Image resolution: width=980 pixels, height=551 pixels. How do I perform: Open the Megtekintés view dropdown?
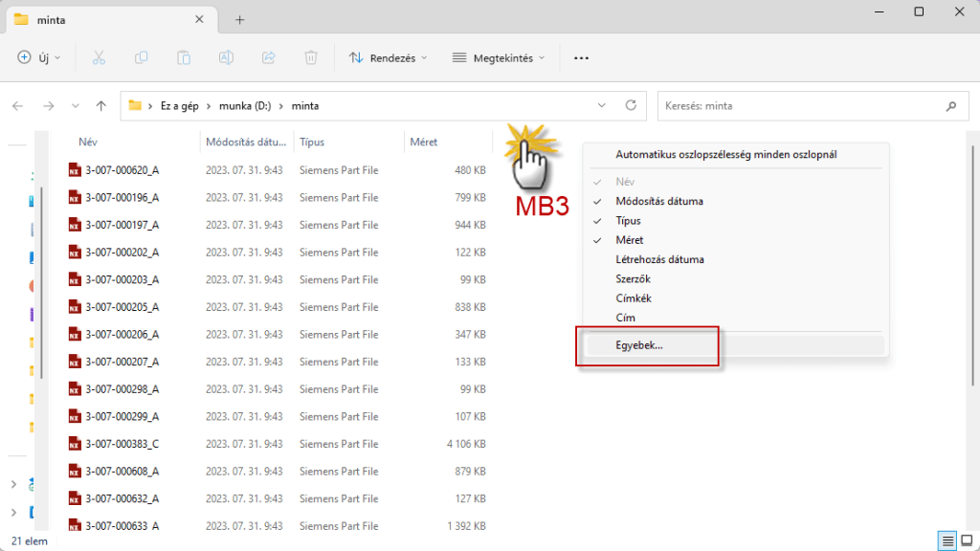pos(498,57)
